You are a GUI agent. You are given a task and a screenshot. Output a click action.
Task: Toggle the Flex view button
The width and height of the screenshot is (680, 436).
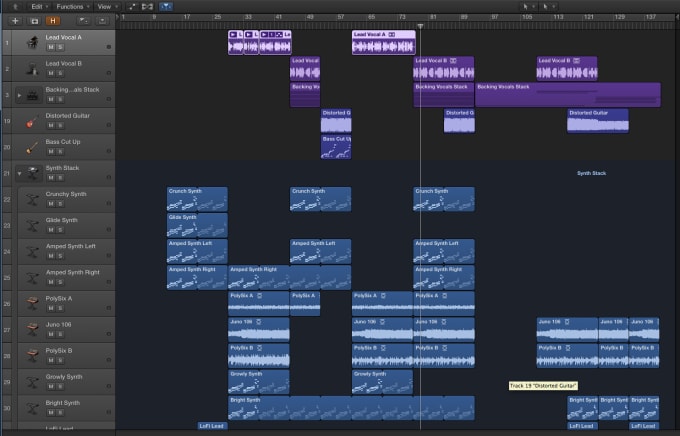click(147, 7)
